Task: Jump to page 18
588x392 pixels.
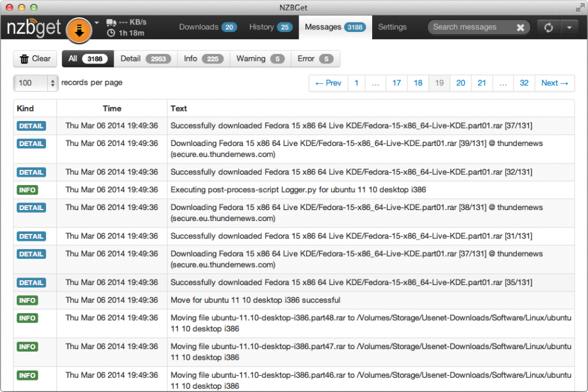Action: pos(418,83)
